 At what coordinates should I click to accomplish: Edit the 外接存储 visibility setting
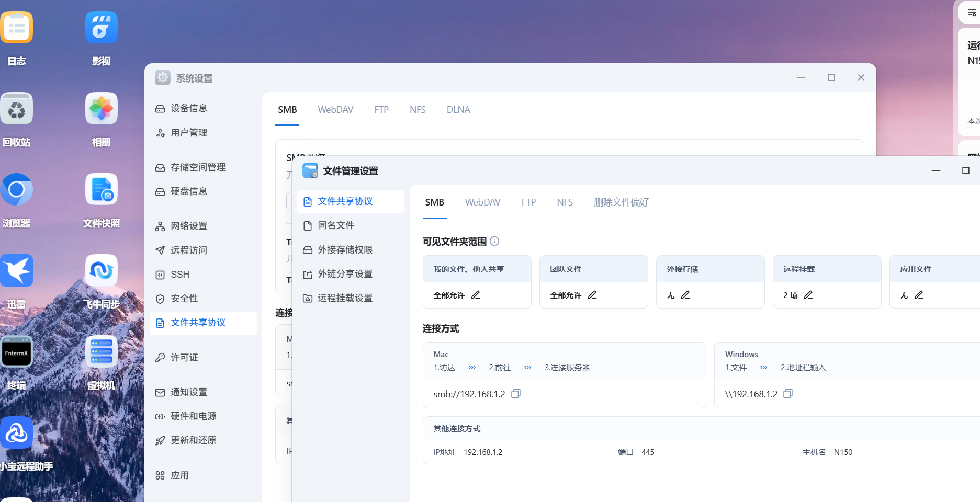(685, 295)
